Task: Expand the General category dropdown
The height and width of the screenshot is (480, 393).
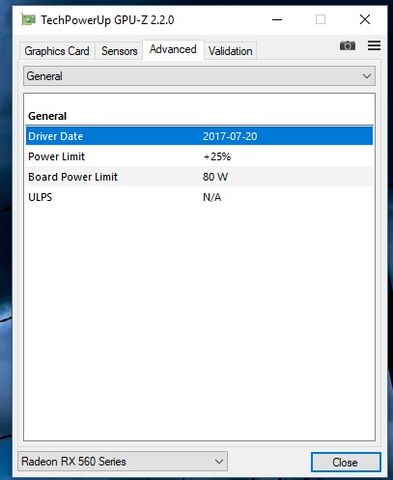Action: (199, 76)
